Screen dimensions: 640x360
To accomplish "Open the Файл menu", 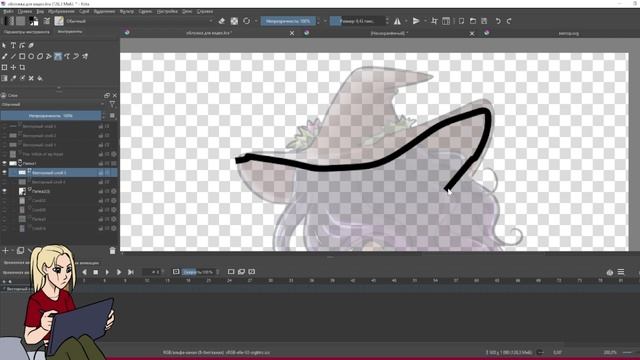I will pyautogui.click(x=8, y=11).
